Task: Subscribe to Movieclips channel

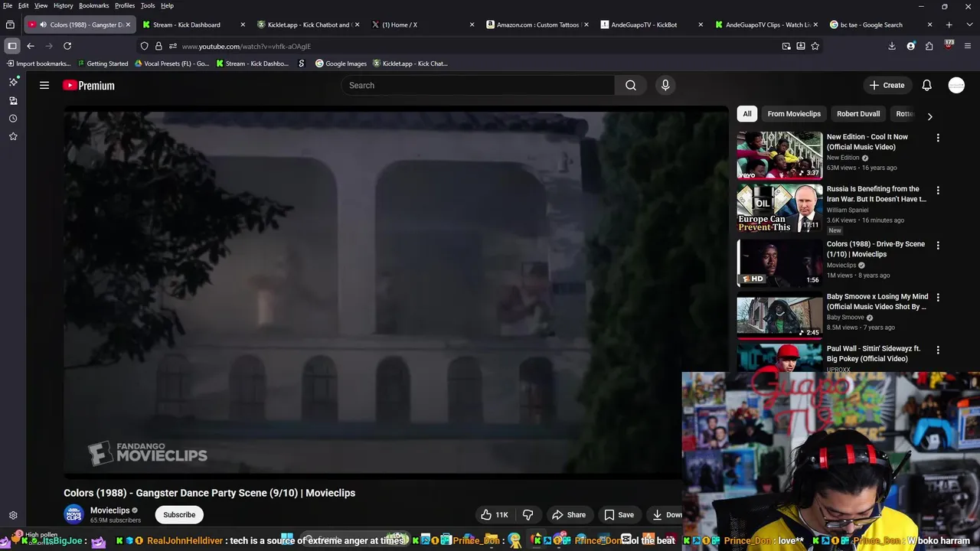Action: (179, 515)
